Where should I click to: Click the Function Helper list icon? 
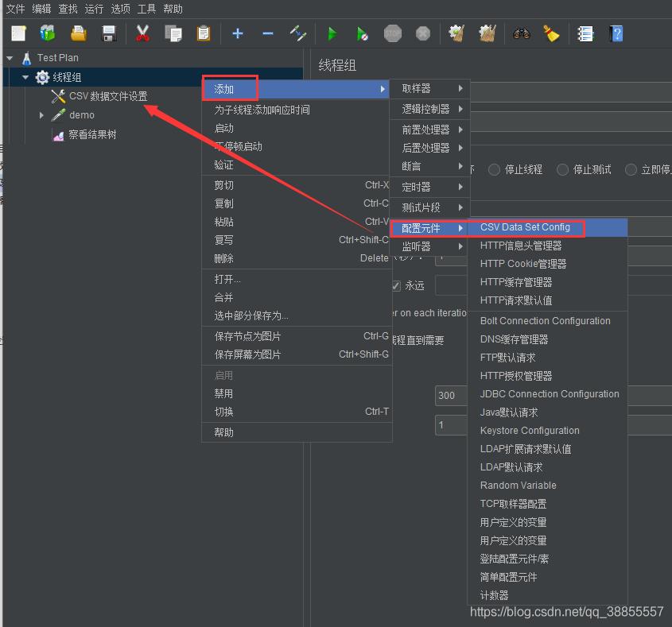(585, 34)
